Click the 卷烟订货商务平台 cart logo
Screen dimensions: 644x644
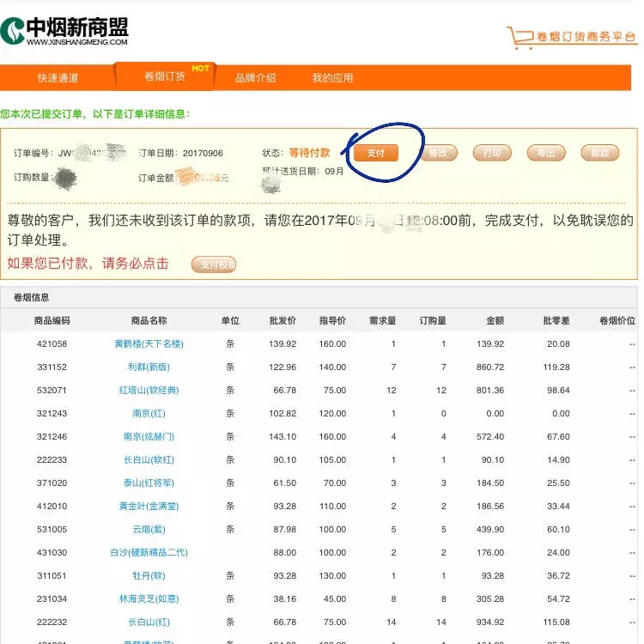click(572, 38)
